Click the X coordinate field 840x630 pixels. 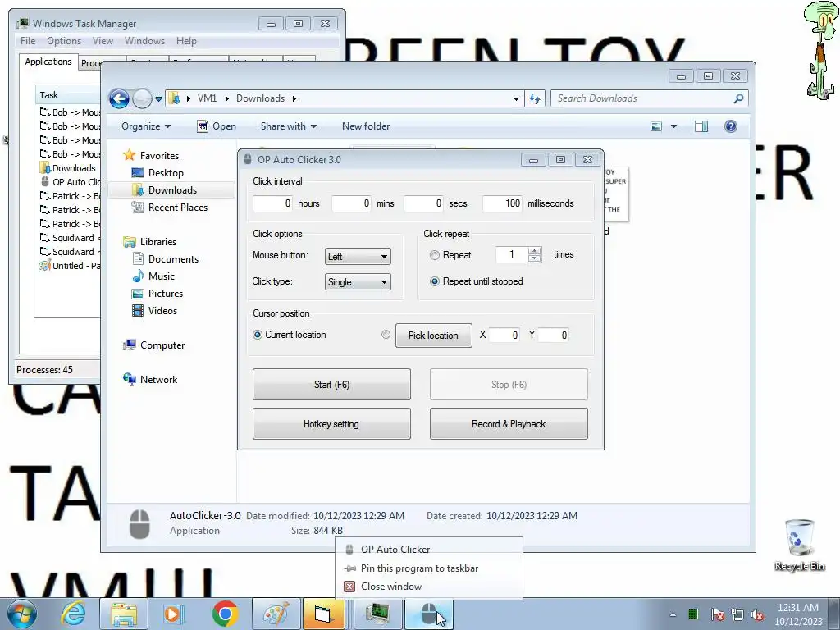point(504,335)
